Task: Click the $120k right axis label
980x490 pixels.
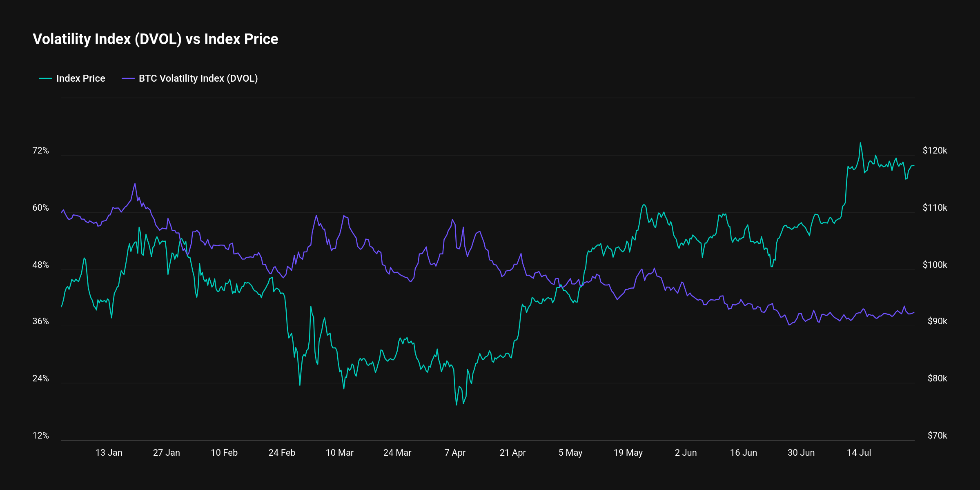Action: click(935, 151)
